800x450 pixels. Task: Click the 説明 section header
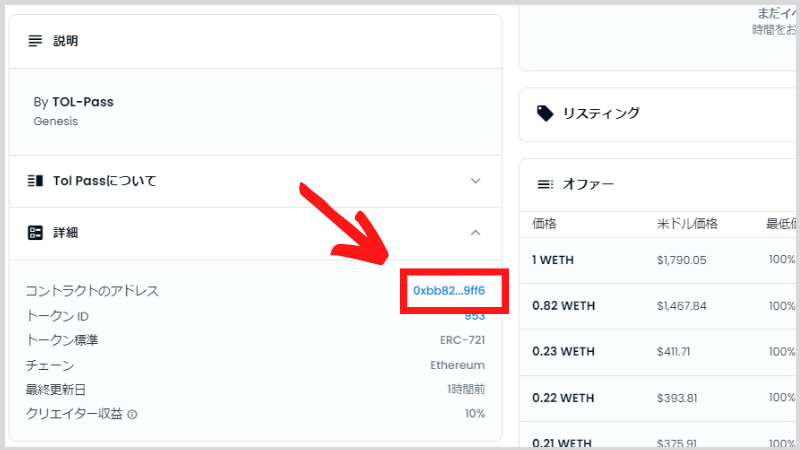point(256,41)
